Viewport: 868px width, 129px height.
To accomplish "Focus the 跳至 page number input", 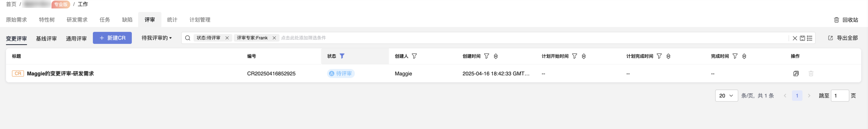I will 840,96.
